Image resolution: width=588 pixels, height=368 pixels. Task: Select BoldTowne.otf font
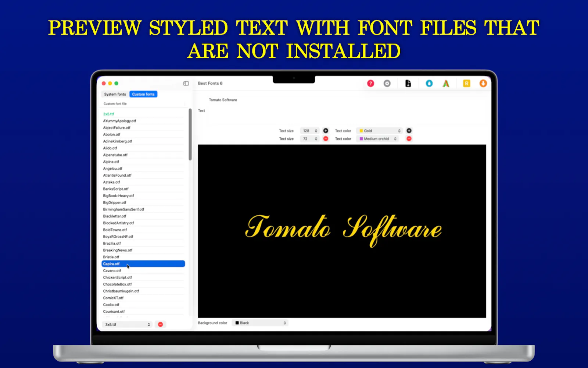coord(143,230)
